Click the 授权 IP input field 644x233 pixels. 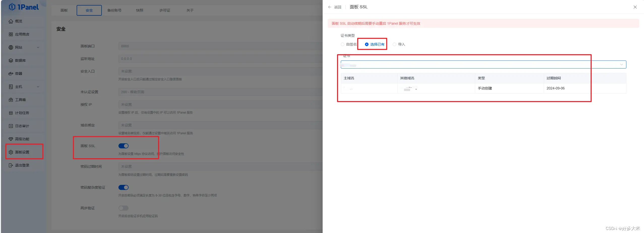[x=221, y=105]
